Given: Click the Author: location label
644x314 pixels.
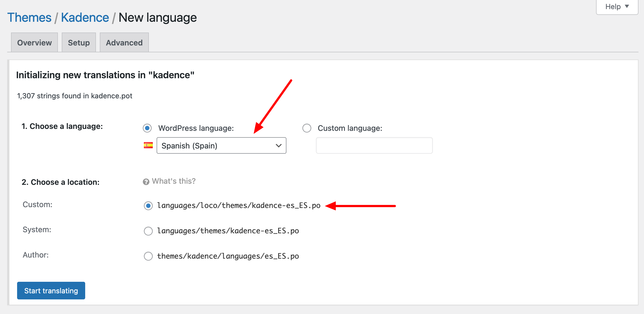Looking at the screenshot, I should tap(36, 255).
